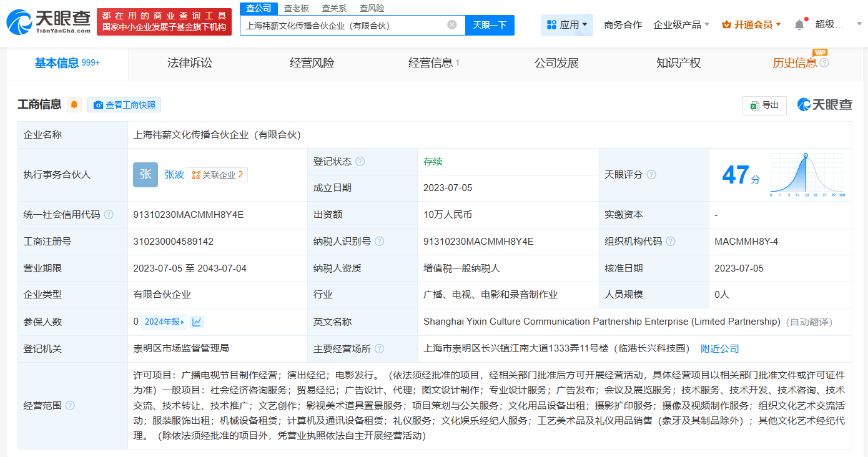This screenshot has height=457, width=868.
Task: Click organization code MACMMH8Y-4
Action: [x=746, y=241]
